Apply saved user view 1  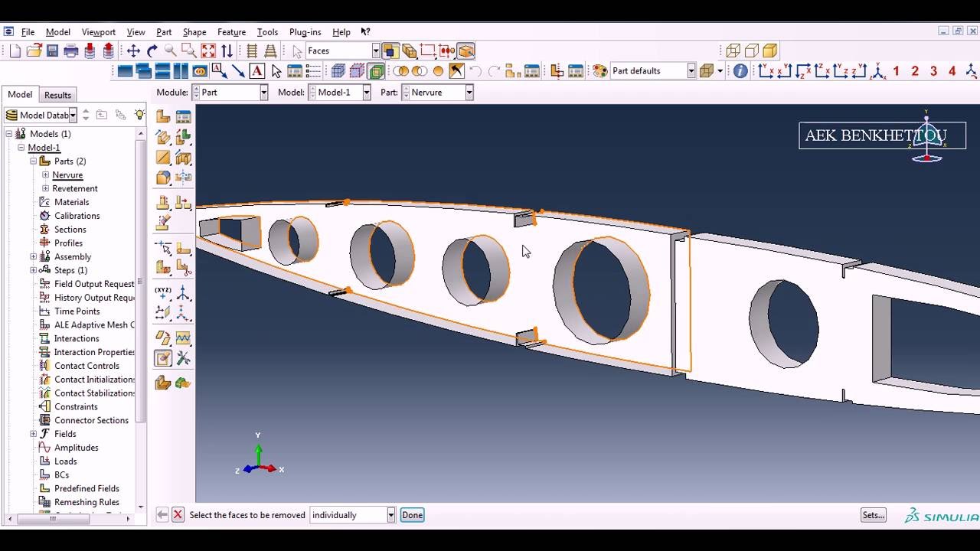click(x=897, y=70)
